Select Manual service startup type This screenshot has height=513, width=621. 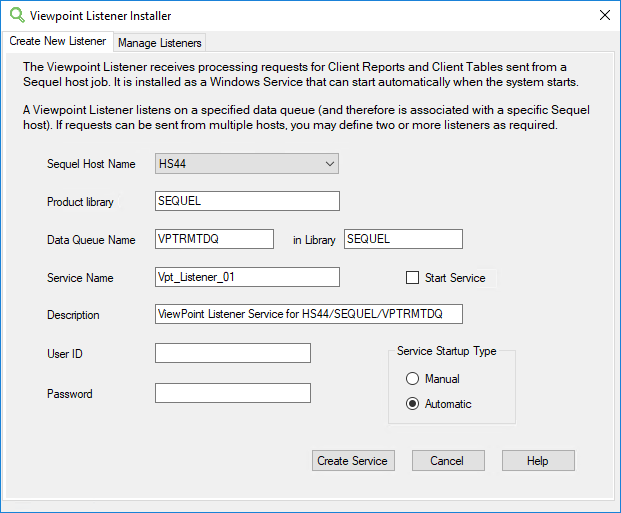tap(412, 379)
